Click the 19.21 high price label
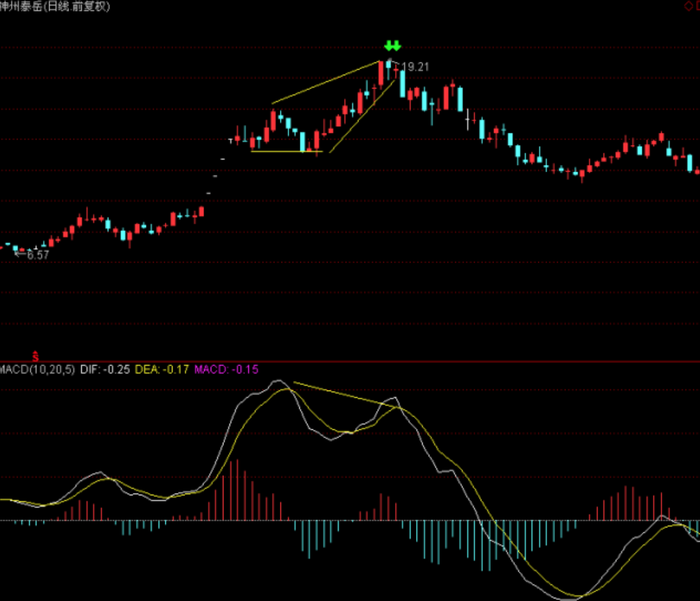700x601 pixels. coord(415,67)
